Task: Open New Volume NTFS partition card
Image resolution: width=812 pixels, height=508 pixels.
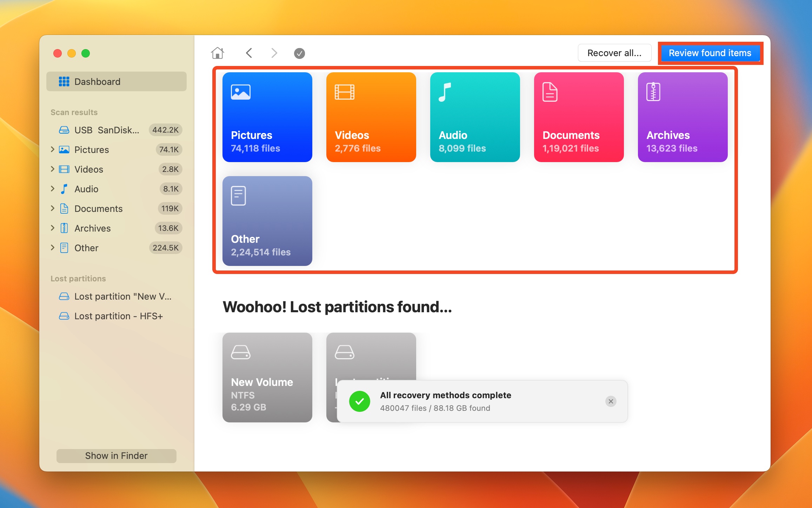Action: (x=267, y=377)
